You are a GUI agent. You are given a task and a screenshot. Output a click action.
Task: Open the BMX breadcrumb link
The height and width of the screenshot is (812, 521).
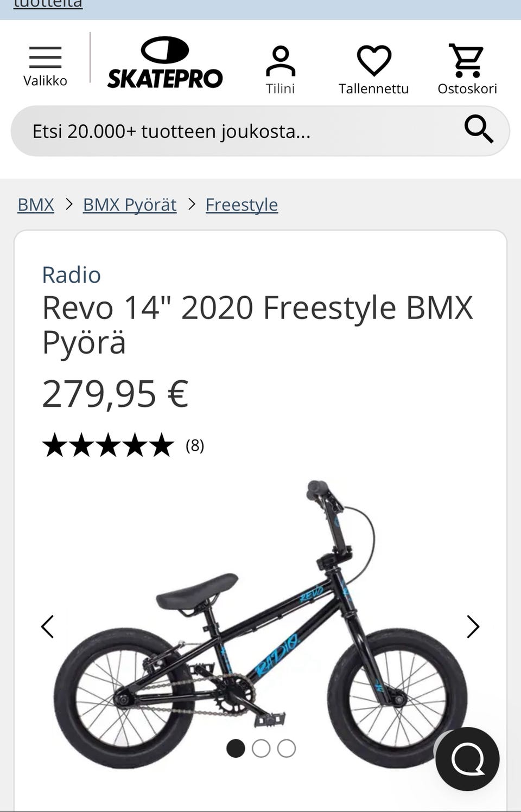tap(36, 204)
